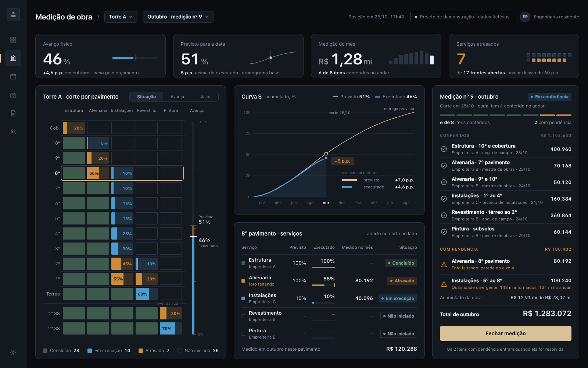This screenshot has width=588, height=368.
Task: Toggle the Atrasado legend filter
Action: click(154, 351)
